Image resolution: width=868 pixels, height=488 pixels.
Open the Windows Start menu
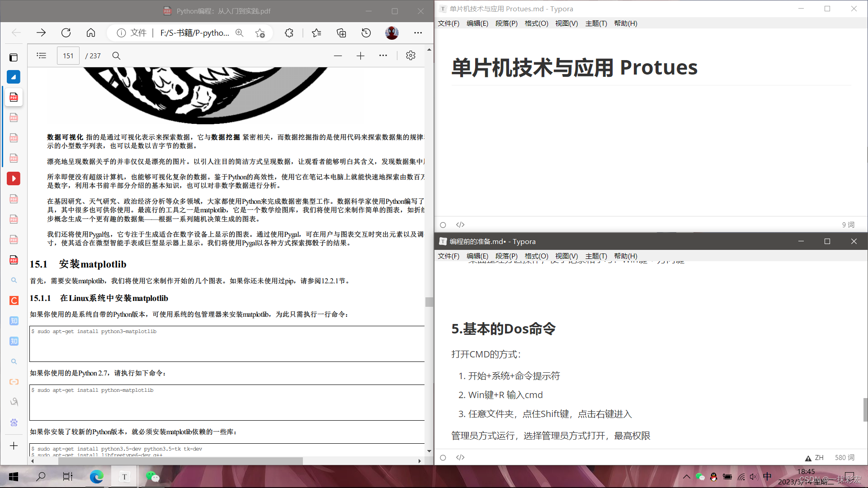(x=14, y=477)
